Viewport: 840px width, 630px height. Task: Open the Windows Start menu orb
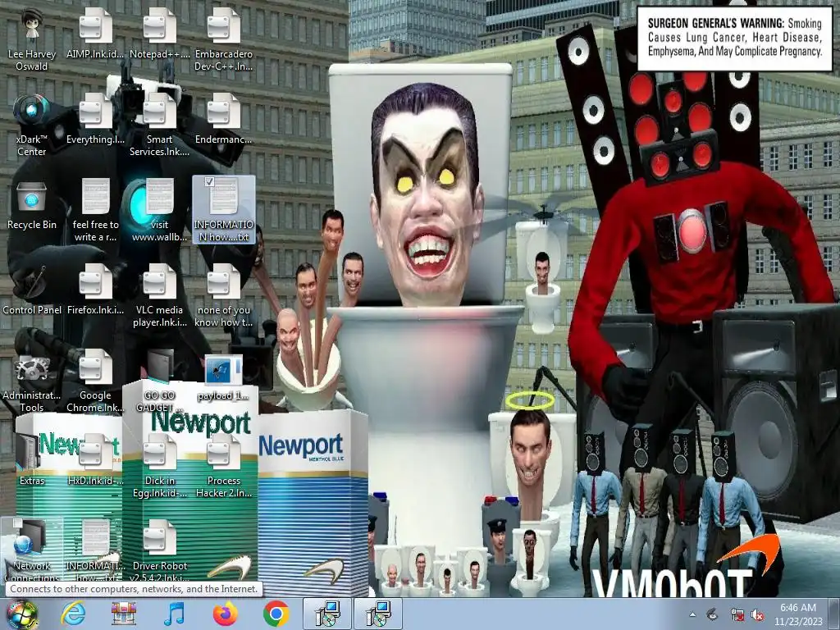point(21,614)
